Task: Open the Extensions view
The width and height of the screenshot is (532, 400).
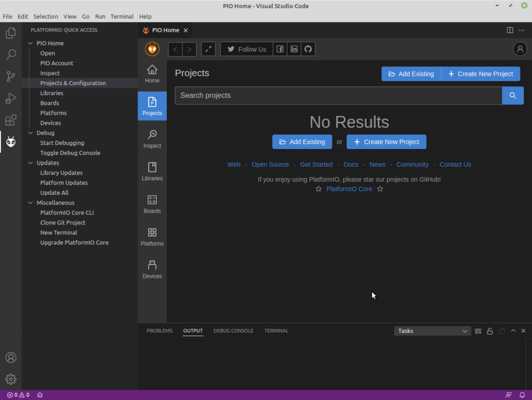Action: (11, 120)
